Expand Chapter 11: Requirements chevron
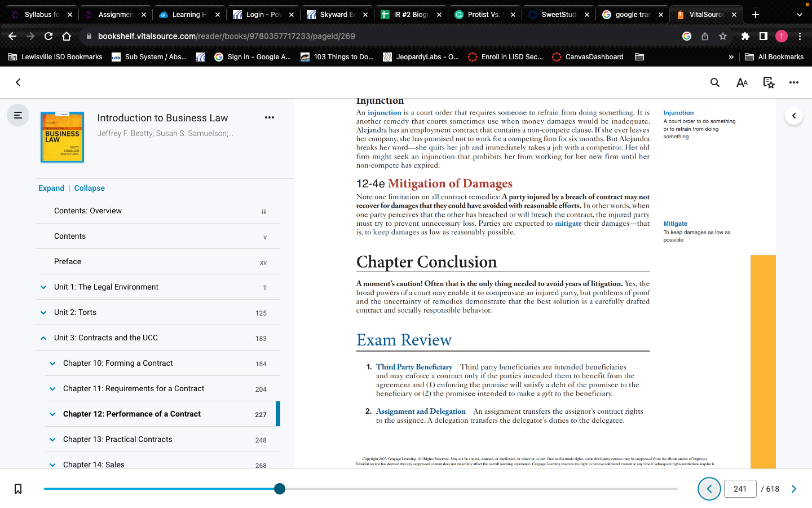This screenshot has height=508, width=812. pos(52,389)
